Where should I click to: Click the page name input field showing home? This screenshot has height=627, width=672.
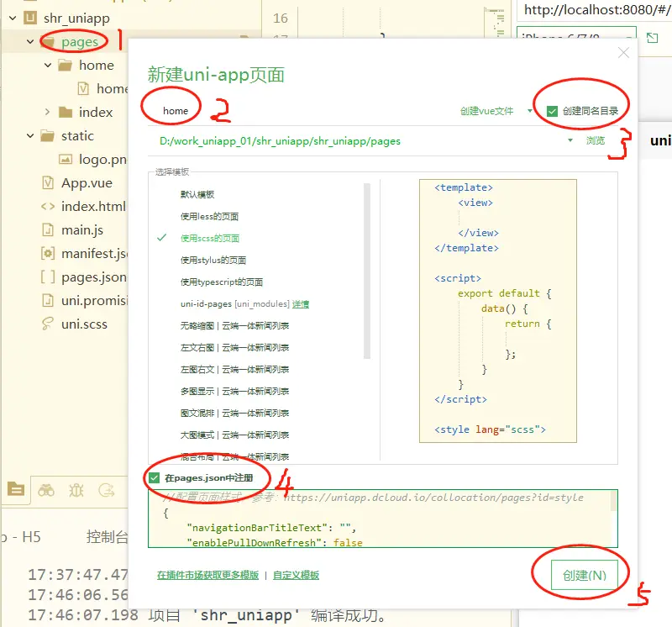[x=300, y=111]
